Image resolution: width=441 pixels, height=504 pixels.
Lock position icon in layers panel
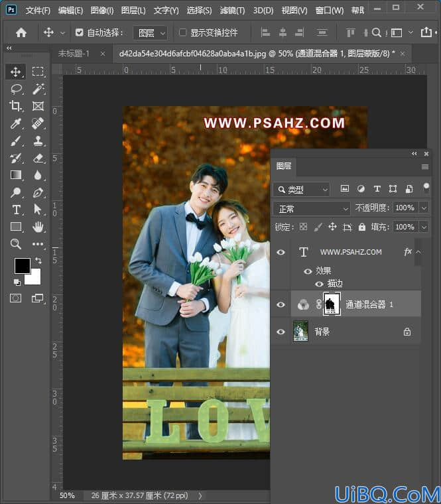332,227
